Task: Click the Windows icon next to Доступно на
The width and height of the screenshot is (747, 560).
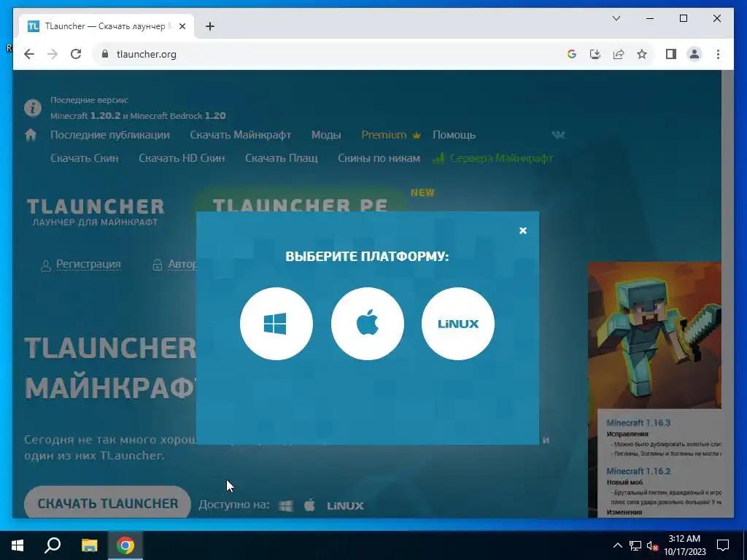Action: tap(286, 506)
